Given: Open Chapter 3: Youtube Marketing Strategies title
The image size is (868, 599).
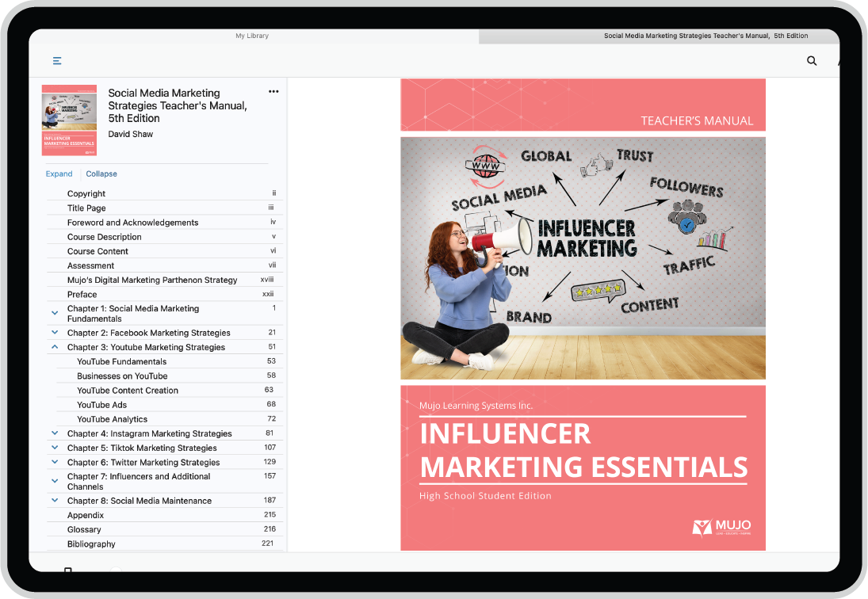Looking at the screenshot, I should point(146,347).
